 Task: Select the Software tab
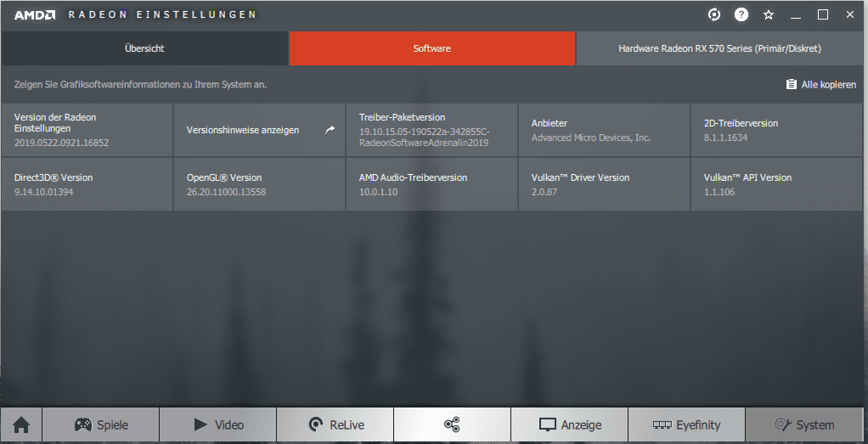point(431,48)
